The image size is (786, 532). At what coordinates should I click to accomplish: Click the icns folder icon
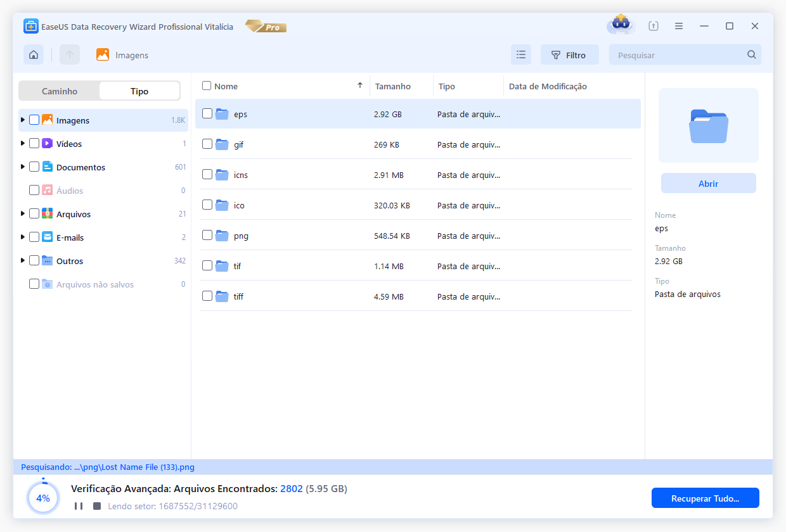[222, 175]
